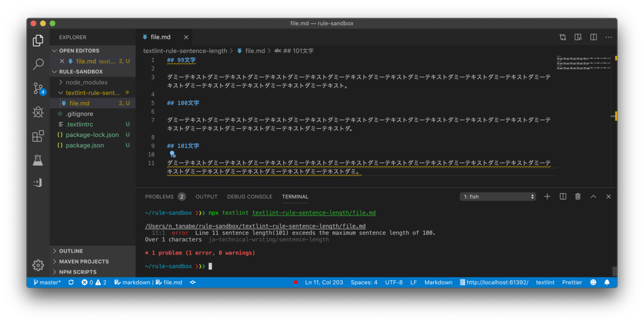Open editor More Actions ellipsis menu
644x323 pixels.
click(x=609, y=37)
